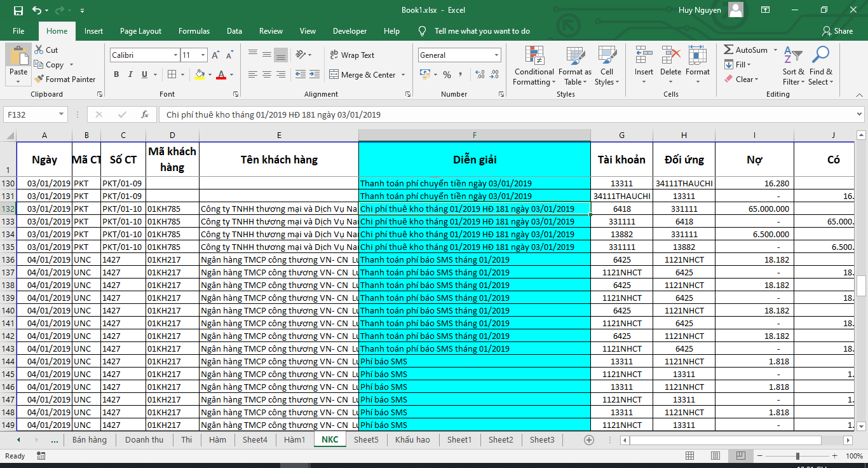Toggle Italic formatting
Screen dimensions: 868x468
130,75
